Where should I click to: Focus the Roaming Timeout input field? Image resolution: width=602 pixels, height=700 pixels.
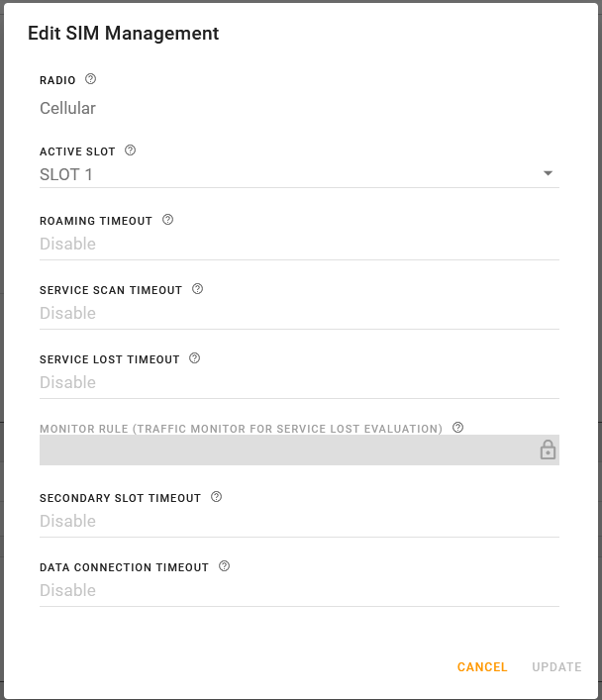click(x=297, y=245)
